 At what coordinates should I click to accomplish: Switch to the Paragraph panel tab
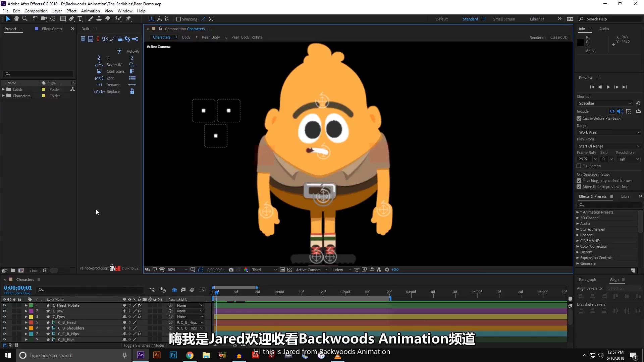(x=587, y=280)
